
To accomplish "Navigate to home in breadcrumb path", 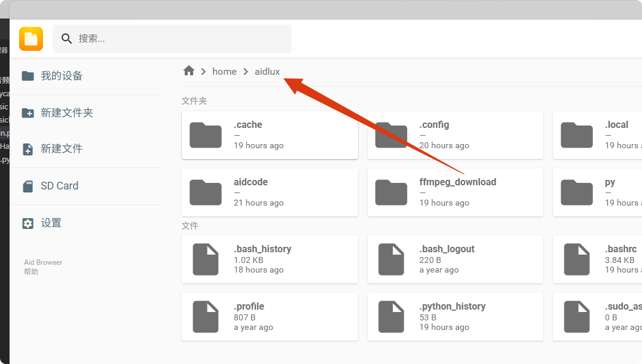I will tap(224, 72).
